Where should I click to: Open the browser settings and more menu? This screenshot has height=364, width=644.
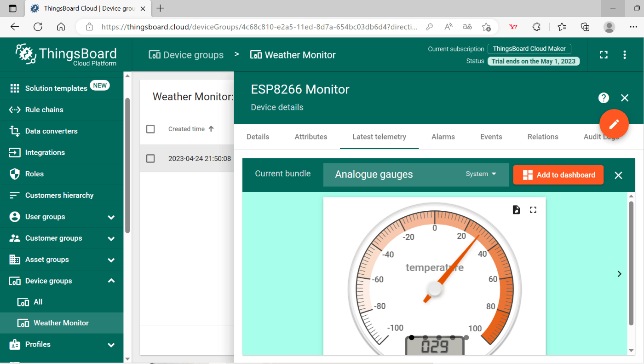pyautogui.click(x=633, y=27)
